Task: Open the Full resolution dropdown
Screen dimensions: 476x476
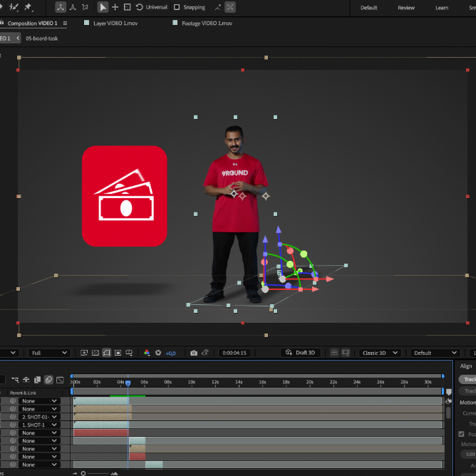Action: (x=49, y=353)
